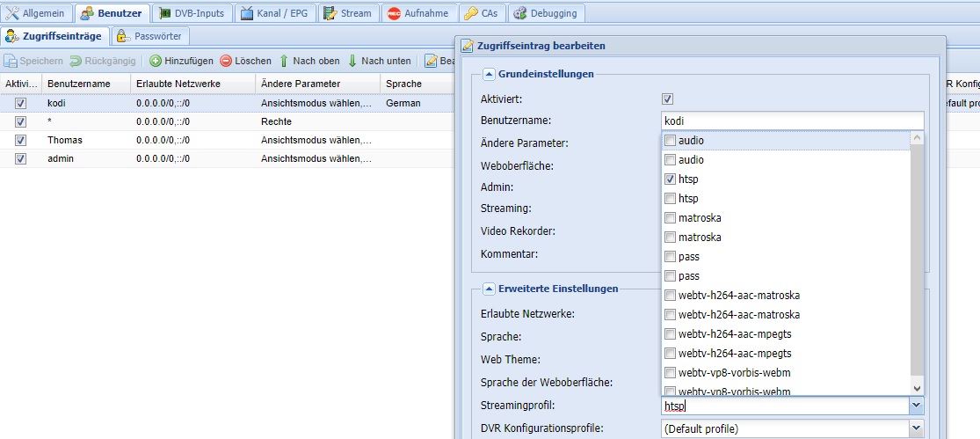Click the Streaming: label
980x439 pixels.
click(x=506, y=208)
